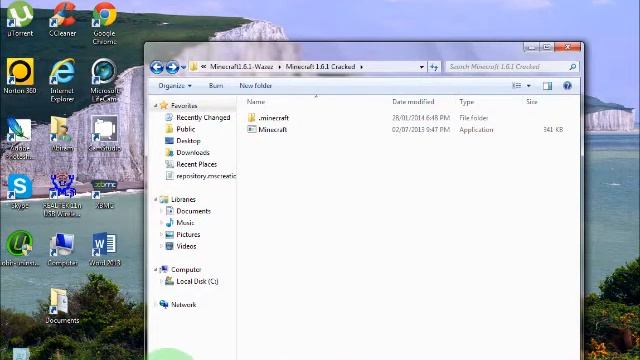Launch Google Chrome from the desktop
Viewport: 640px width, 360px height.
click(x=104, y=23)
